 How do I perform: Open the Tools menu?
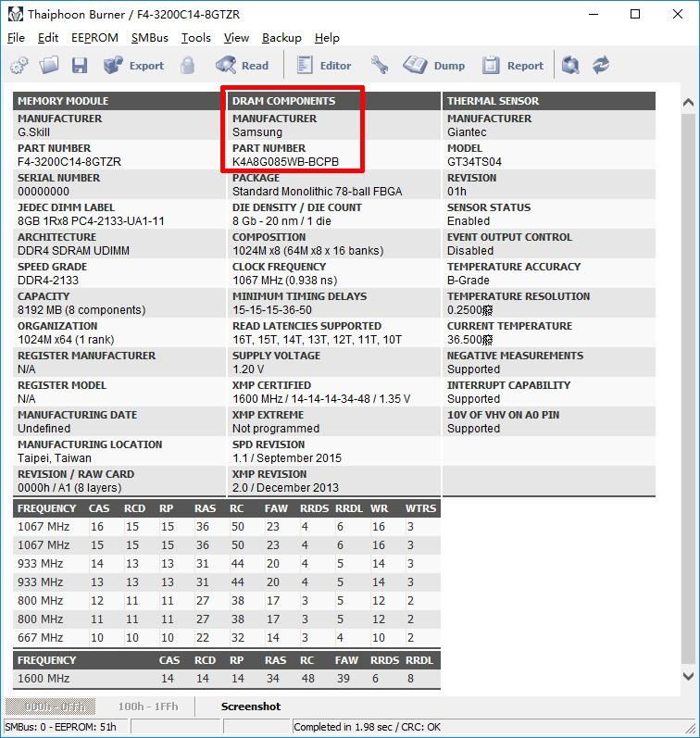click(195, 38)
